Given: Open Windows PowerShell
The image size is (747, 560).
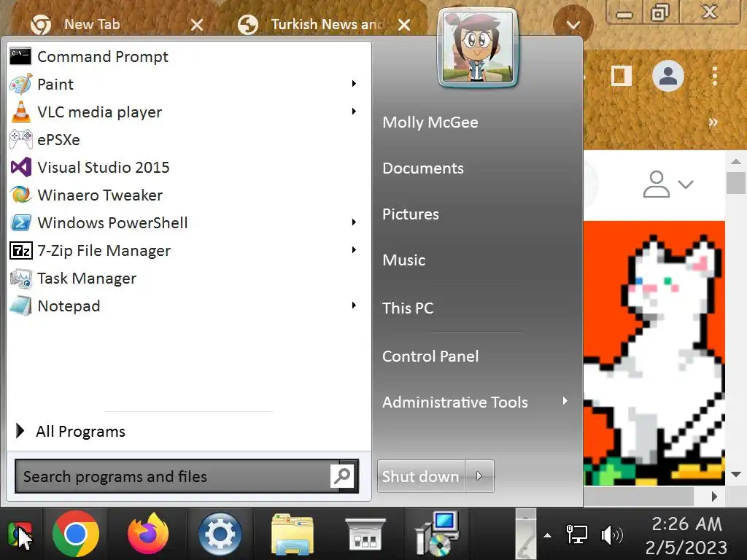Looking at the screenshot, I should [x=189, y=222].
